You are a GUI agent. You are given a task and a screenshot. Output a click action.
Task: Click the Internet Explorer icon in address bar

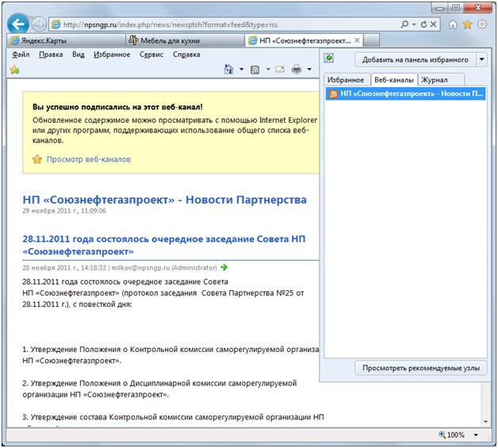pos(56,25)
